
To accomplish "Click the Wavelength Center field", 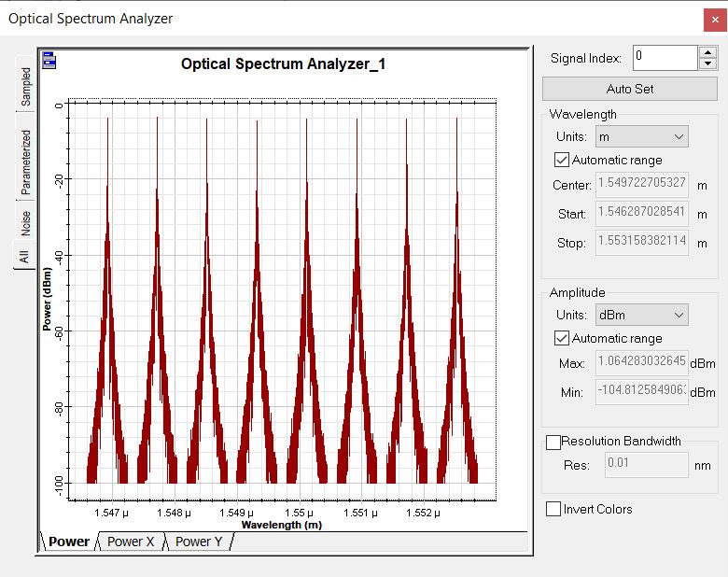I will [641, 185].
